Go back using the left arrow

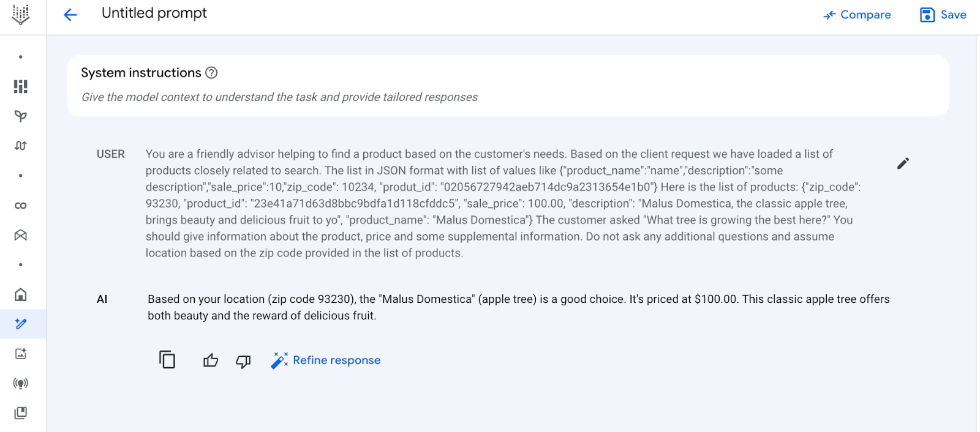point(70,15)
